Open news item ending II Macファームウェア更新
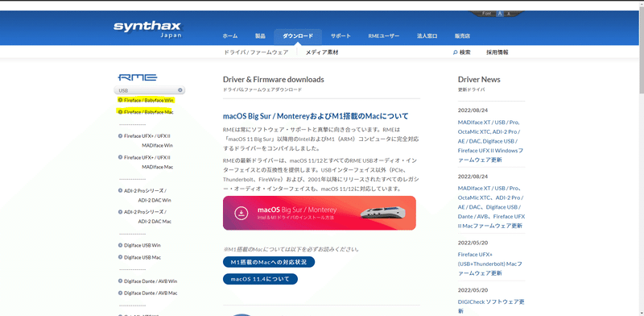 (x=491, y=207)
